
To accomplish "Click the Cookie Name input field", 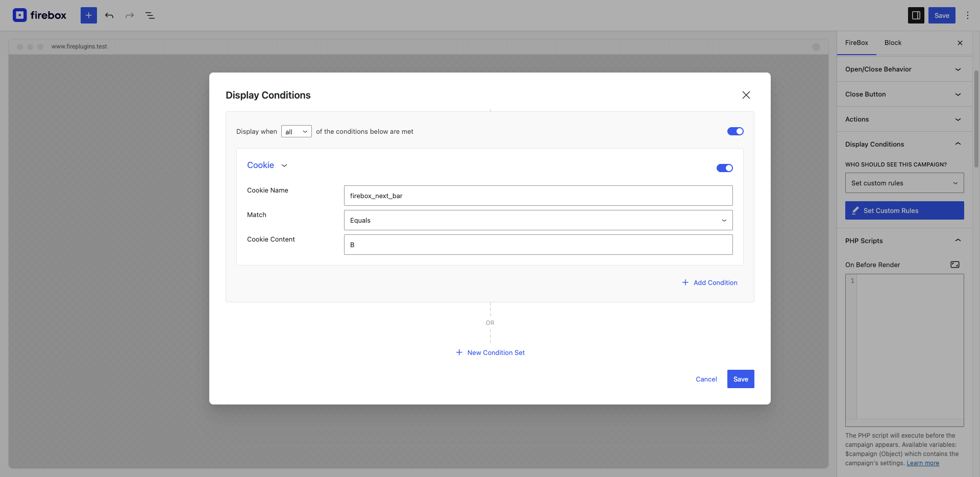I will pyautogui.click(x=538, y=196).
